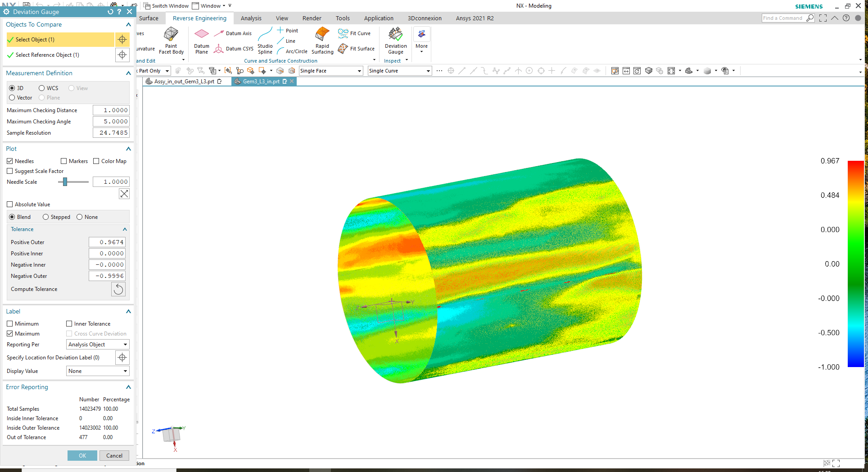Toggle full screen mode icon
868x472 pixels.
[823, 18]
